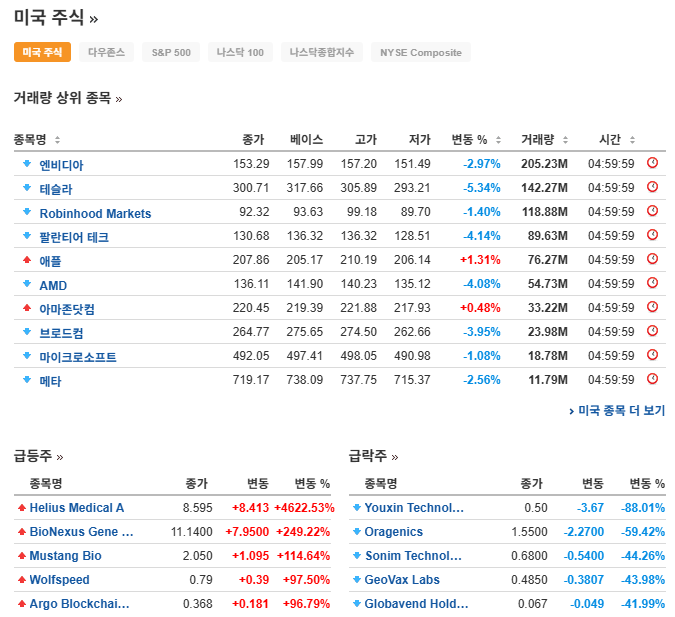Sort table by 시간 column arrows
This screenshot has height=617, width=675.
click(632, 140)
